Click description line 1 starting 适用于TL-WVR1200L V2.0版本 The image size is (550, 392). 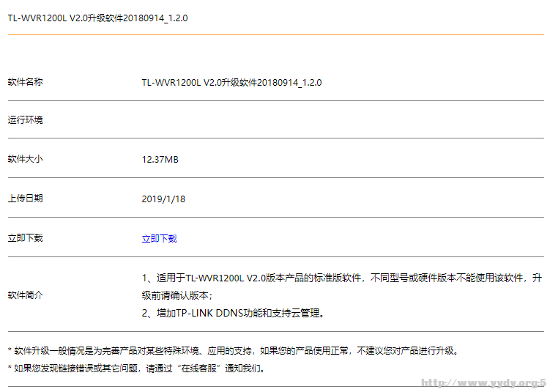click(342, 278)
